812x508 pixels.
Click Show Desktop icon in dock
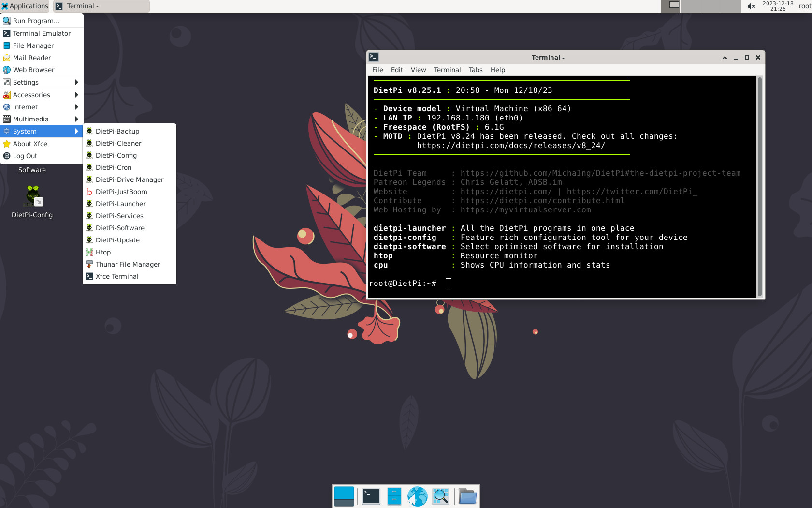pyautogui.click(x=344, y=496)
